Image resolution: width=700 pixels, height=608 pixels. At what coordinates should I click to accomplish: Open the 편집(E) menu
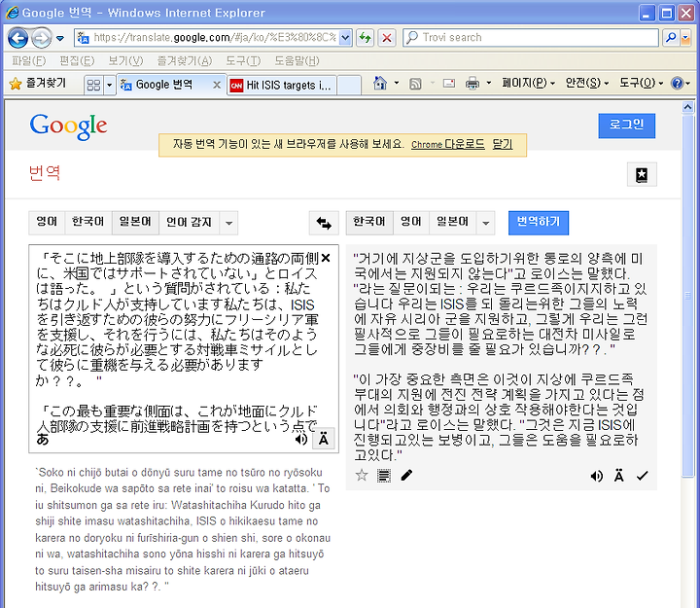click(77, 60)
